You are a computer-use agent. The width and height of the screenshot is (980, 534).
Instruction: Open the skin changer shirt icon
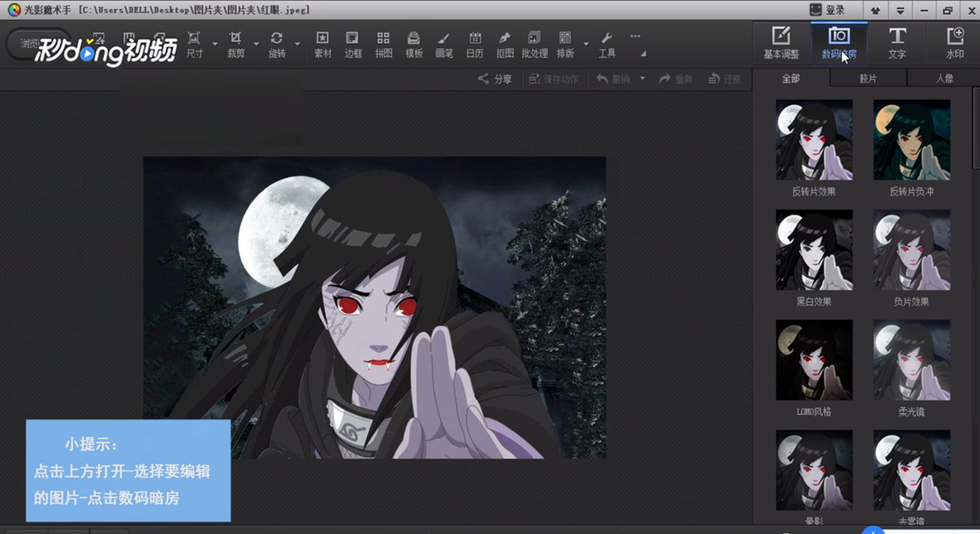pyautogui.click(x=875, y=10)
